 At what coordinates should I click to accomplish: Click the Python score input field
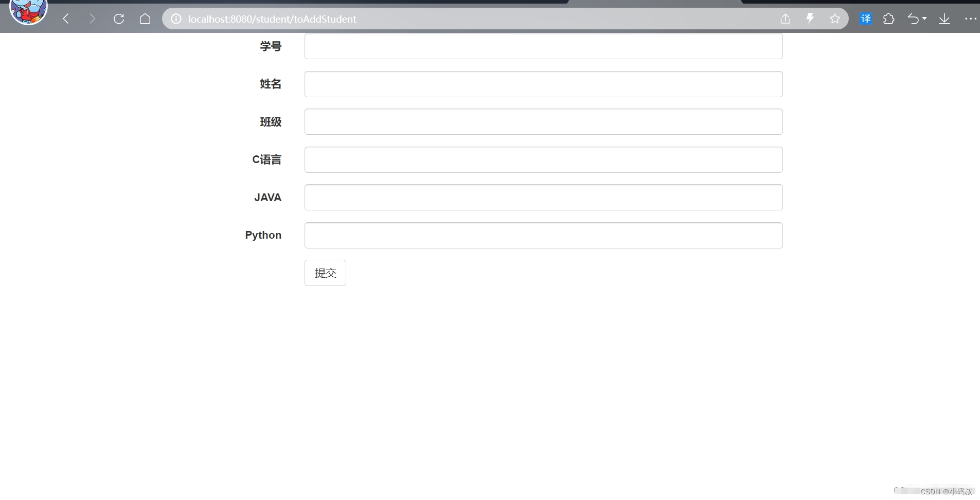pyautogui.click(x=543, y=235)
